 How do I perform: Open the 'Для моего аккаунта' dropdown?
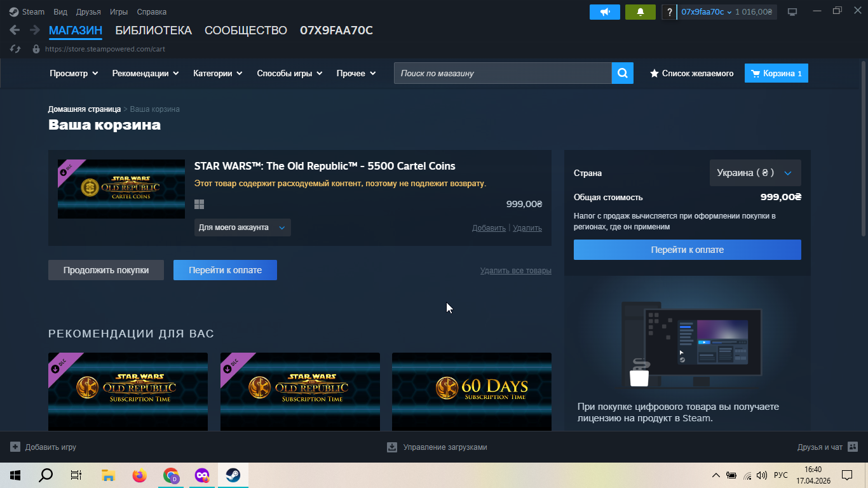242,227
